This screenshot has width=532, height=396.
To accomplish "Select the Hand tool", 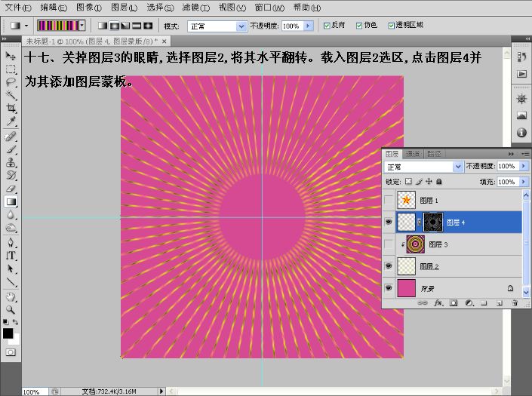I will pos(11,297).
